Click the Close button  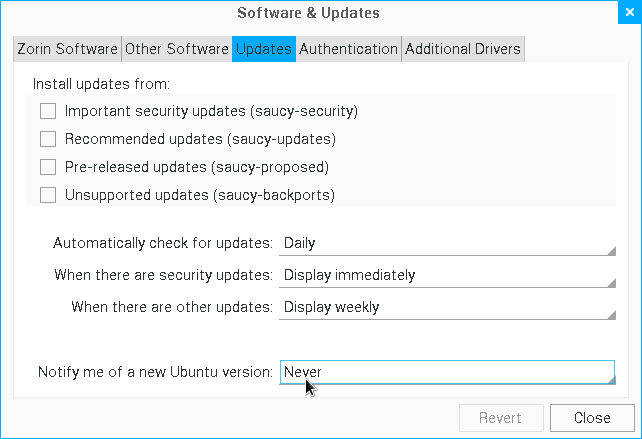592,418
